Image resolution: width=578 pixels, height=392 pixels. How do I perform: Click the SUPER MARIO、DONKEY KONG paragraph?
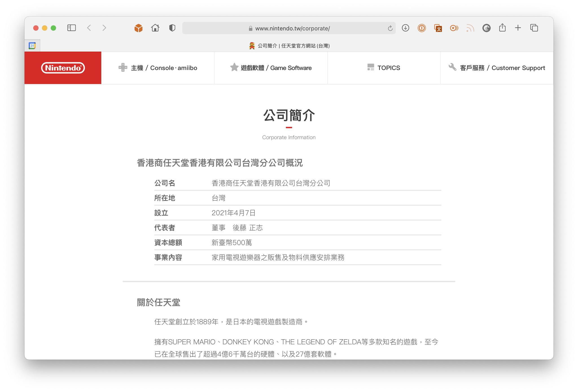(296, 348)
